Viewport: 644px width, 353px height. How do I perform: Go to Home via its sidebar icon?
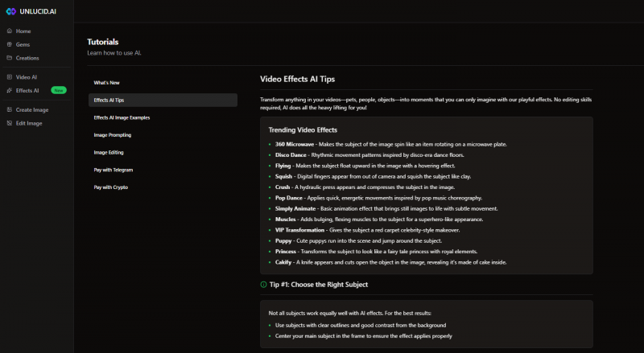pyautogui.click(x=9, y=31)
